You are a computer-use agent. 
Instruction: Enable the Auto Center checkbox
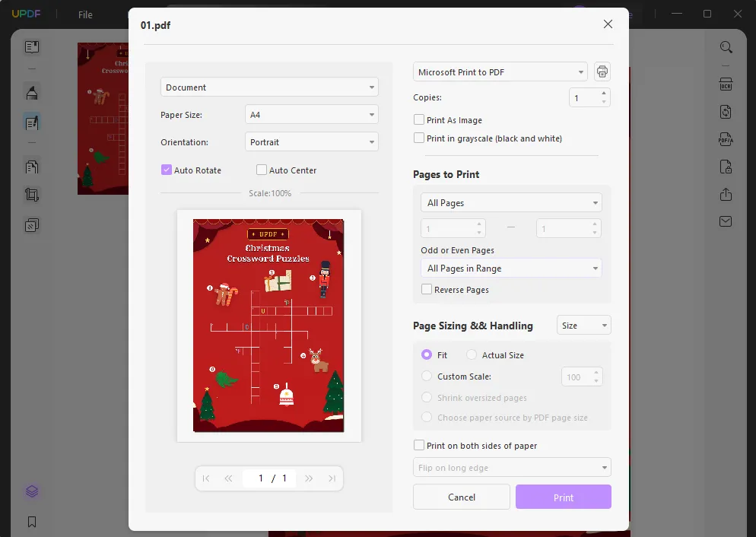pos(262,170)
